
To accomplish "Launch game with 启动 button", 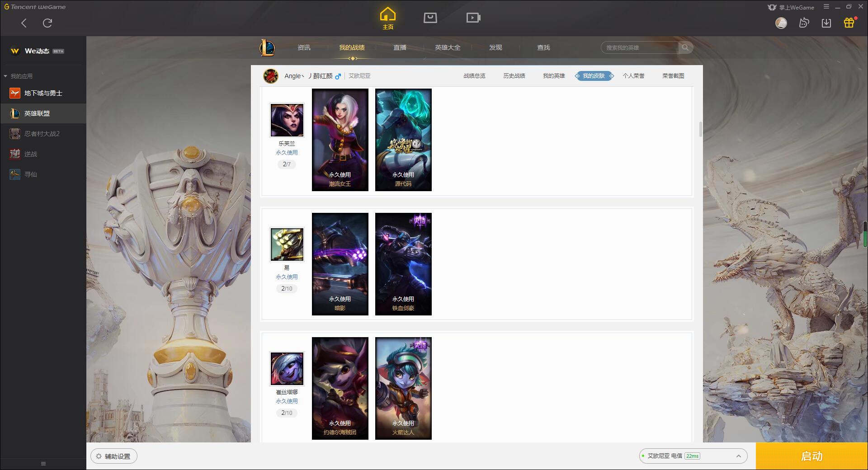I will [x=812, y=456].
